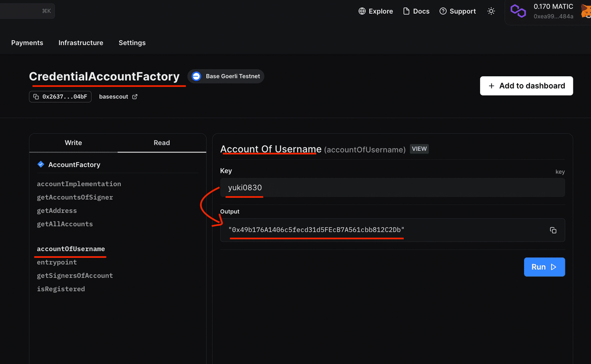
Task: Click the Base Goerli Testnet badge
Action: pyautogui.click(x=226, y=76)
